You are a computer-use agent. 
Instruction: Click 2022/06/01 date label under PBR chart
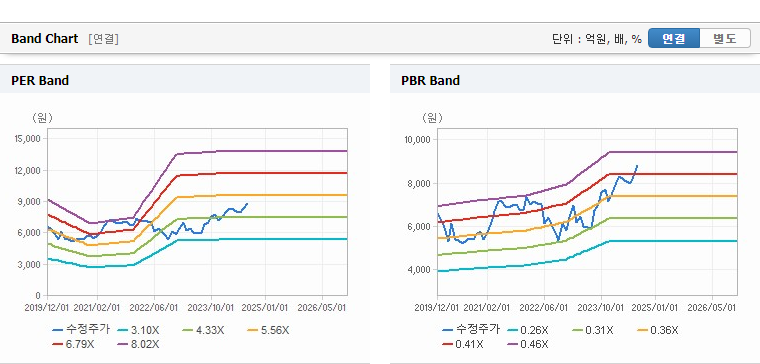click(545, 308)
